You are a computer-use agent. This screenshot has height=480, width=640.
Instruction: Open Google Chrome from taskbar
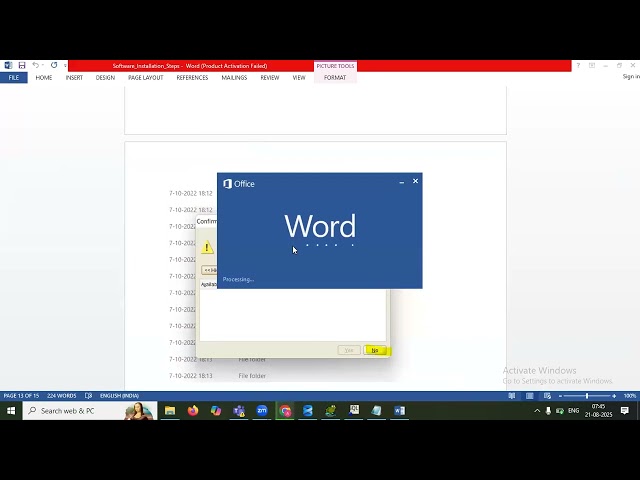(285, 411)
